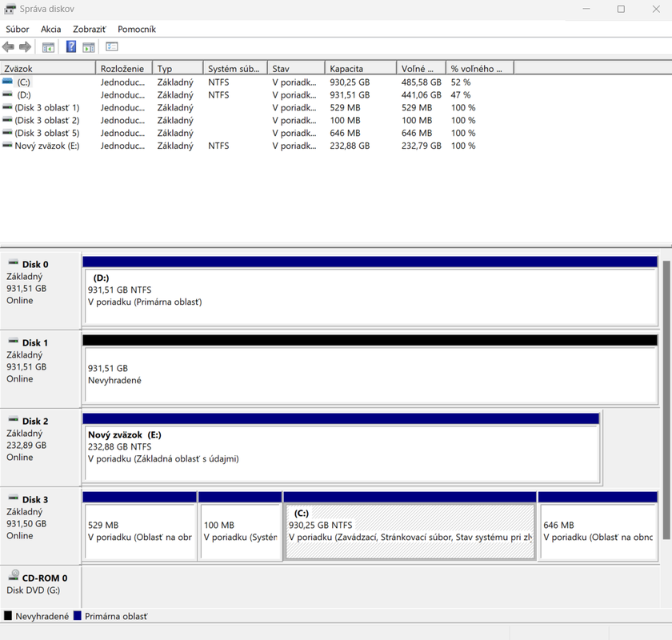Click the Disk 1 label panel

pos(41,370)
